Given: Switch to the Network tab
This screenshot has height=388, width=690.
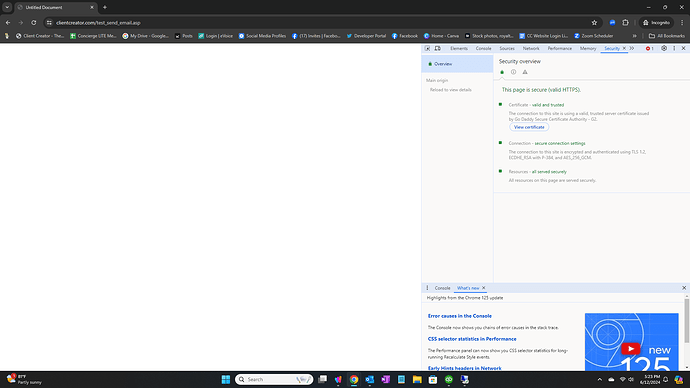Looking at the screenshot, I should click(x=531, y=48).
